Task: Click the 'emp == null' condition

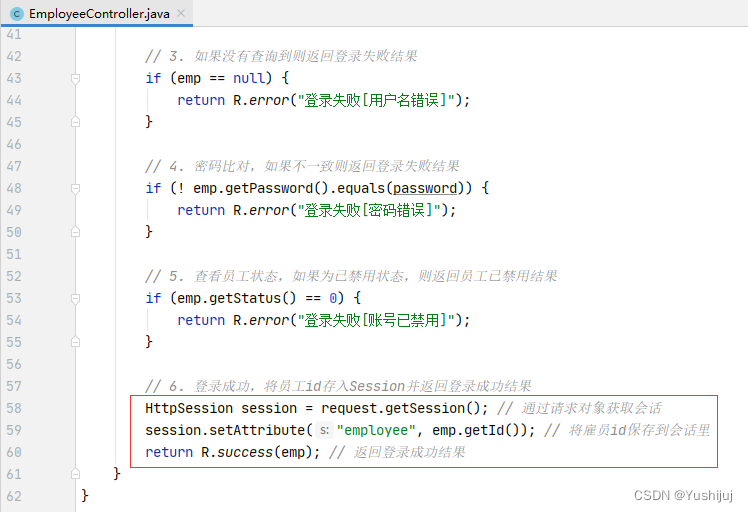Action: pyautogui.click(x=220, y=78)
